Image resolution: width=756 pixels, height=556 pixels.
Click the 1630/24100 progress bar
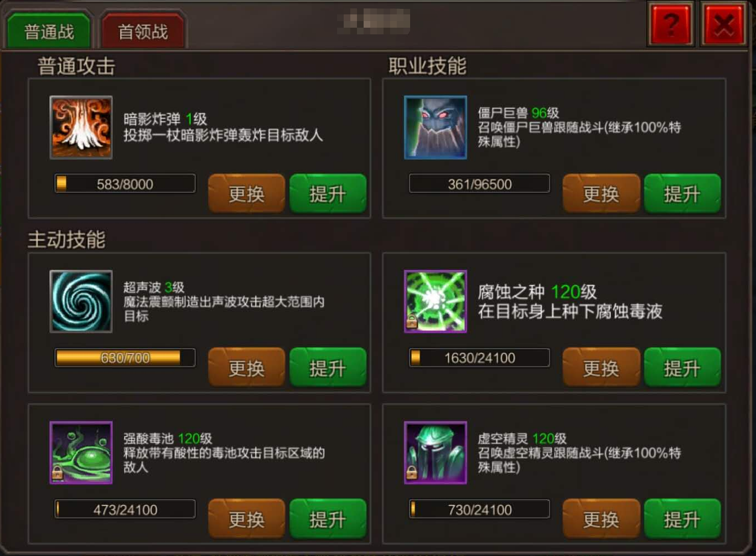point(479,358)
